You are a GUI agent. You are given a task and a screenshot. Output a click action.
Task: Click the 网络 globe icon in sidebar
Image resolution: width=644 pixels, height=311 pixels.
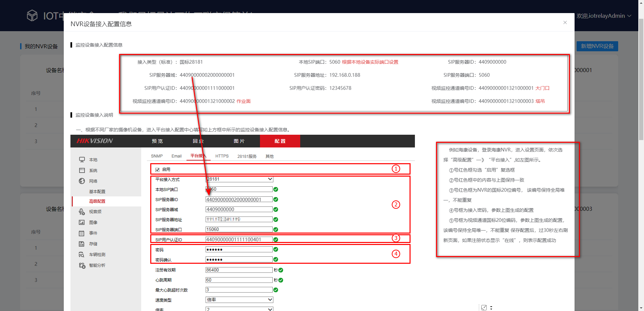pos(82,181)
